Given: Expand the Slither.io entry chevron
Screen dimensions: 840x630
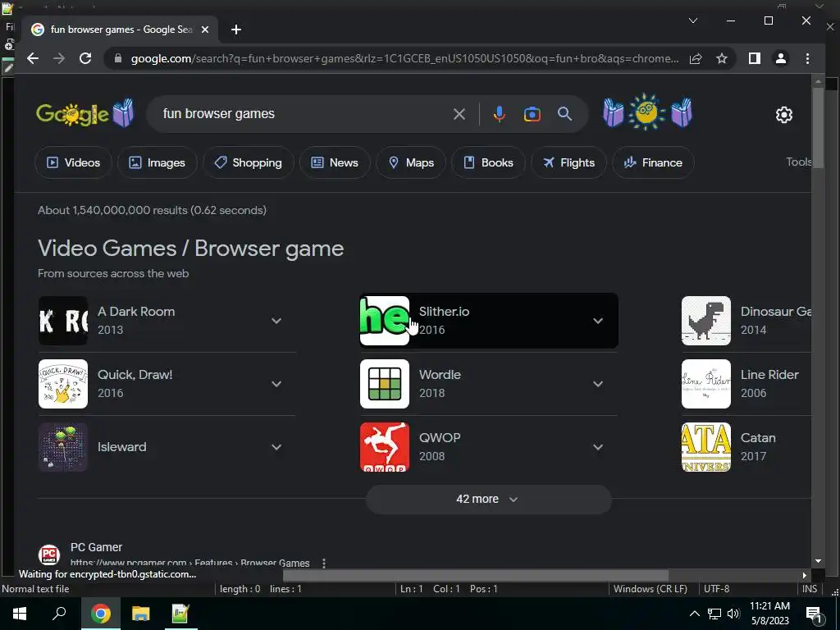Looking at the screenshot, I should pos(598,321).
